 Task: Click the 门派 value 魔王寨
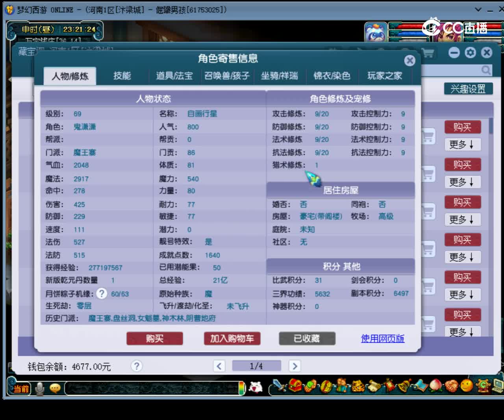(x=85, y=152)
